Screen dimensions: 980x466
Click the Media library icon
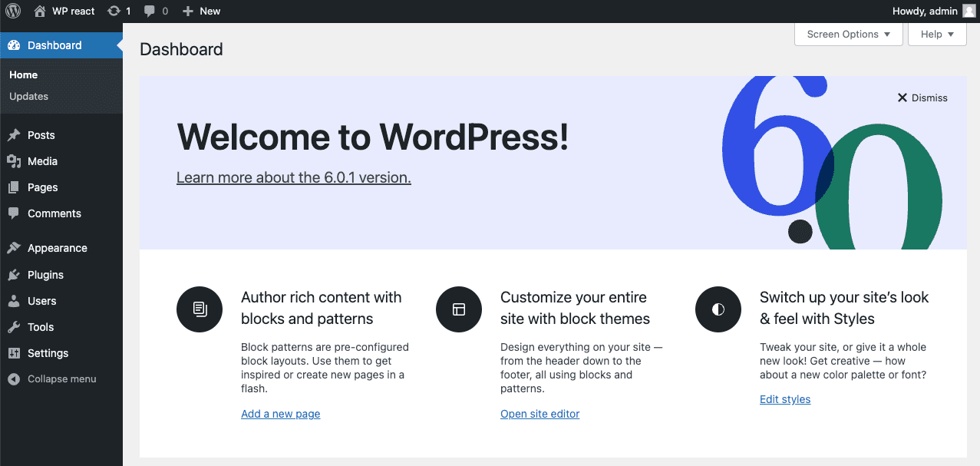click(14, 161)
